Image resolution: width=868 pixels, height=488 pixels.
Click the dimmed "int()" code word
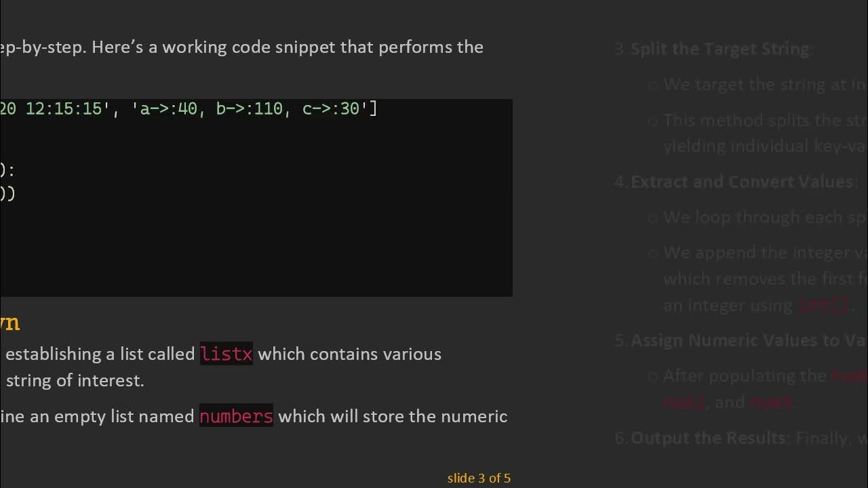click(823, 305)
